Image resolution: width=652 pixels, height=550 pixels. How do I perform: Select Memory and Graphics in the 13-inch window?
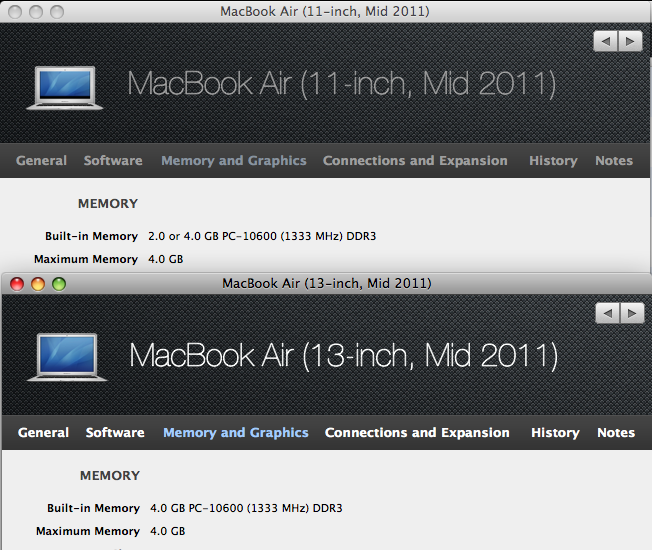(236, 432)
